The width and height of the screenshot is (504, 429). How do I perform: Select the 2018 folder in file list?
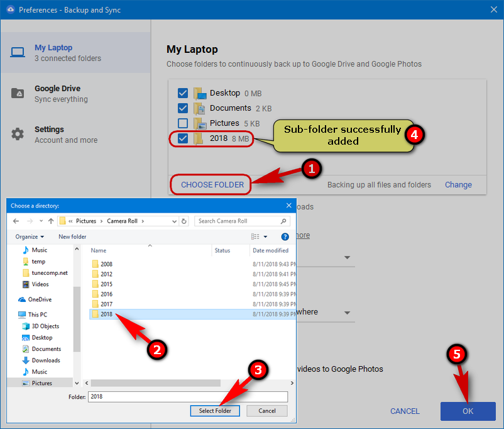pyautogui.click(x=192, y=314)
